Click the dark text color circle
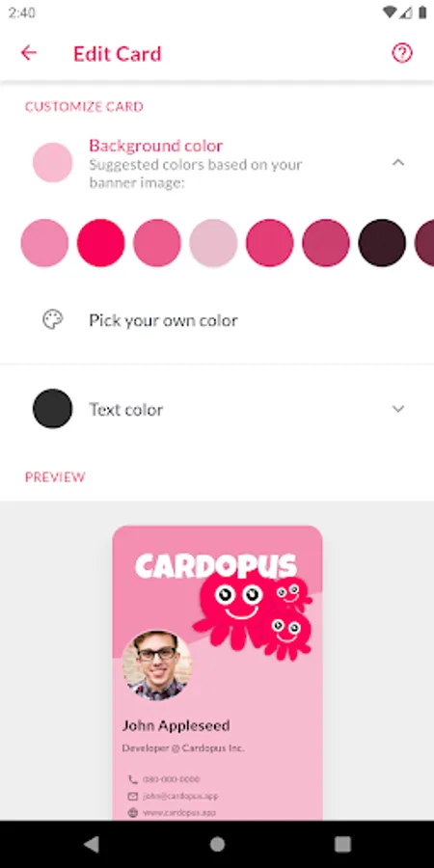 coord(53,409)
